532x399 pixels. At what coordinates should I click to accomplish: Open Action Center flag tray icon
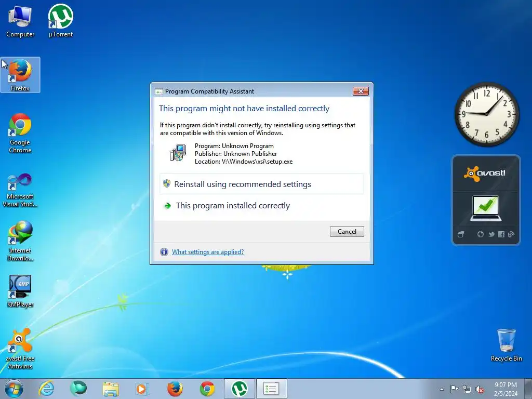(454, 389)
